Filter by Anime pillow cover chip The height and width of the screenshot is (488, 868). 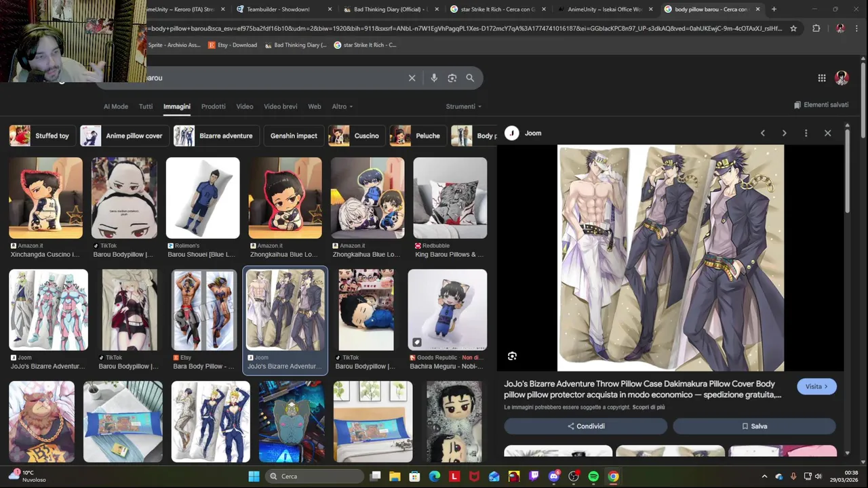[124, 136]
